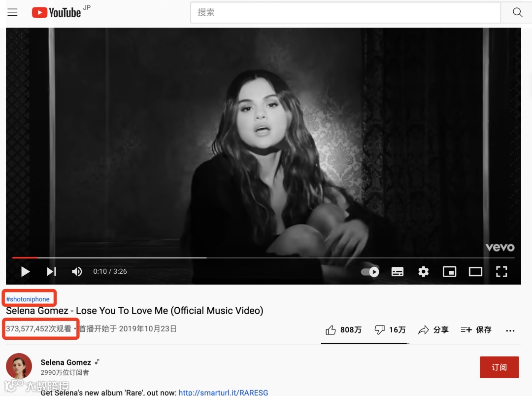Dislike the video with thumbs down
The height and width of the screenshot is (396, 532).
click(x=390, y=330)
